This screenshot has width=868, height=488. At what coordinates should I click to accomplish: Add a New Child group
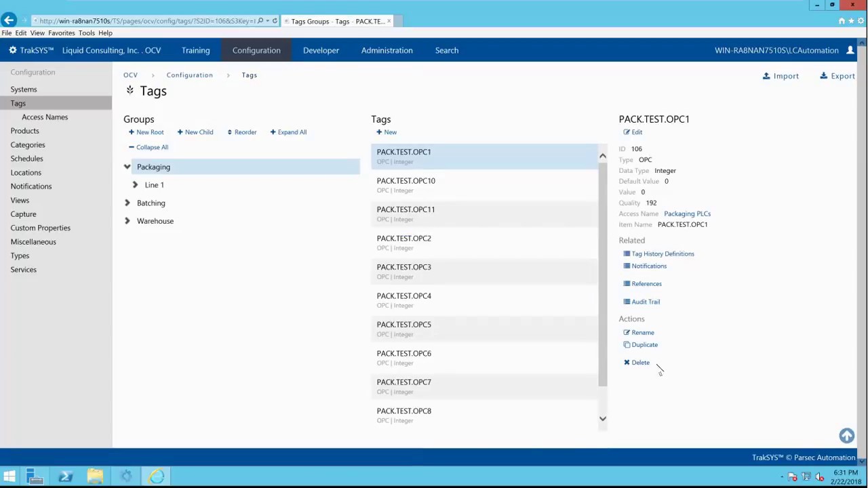pos(195,132)
